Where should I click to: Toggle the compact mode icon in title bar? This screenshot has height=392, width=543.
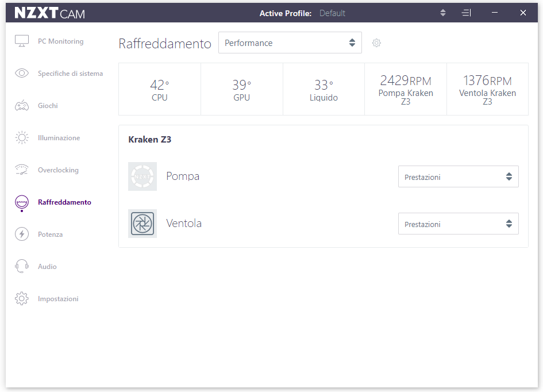click(x=467, y=13)
